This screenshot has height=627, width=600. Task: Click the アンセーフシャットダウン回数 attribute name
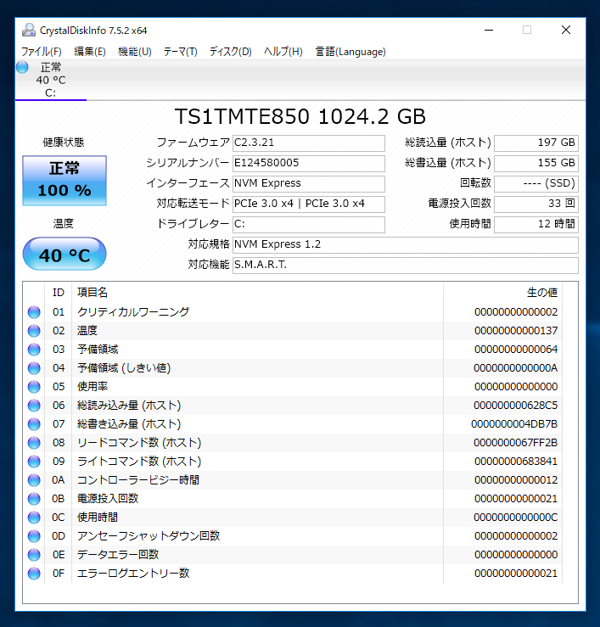pos(148,536)
